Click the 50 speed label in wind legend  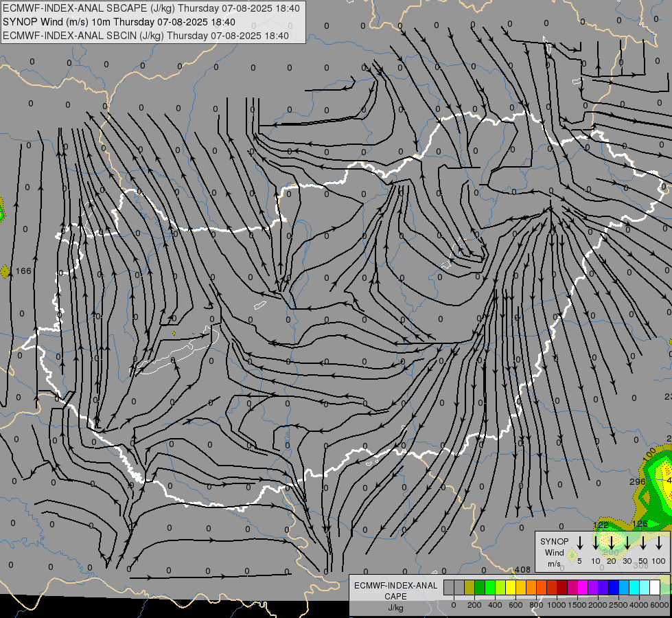tap(643, 561)
